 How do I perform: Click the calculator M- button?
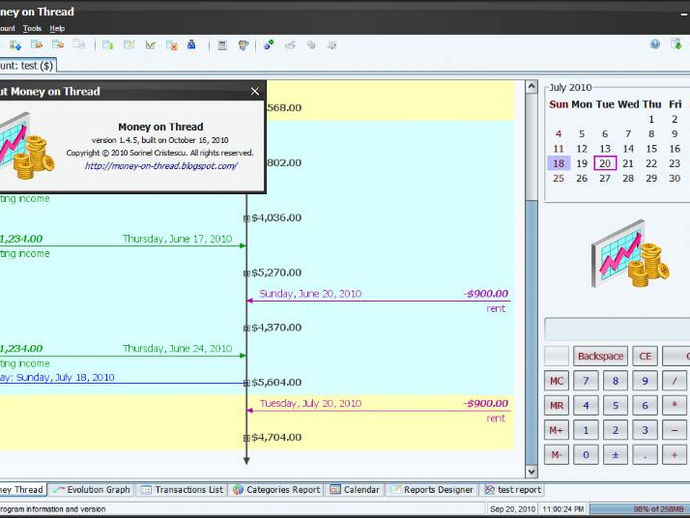pyautogui.click(x=557, y=455)
